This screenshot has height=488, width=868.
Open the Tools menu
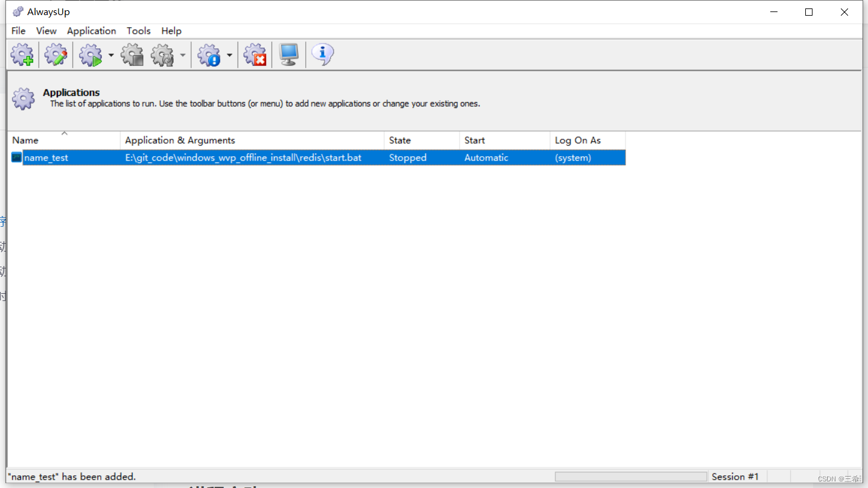coord(138,31)
